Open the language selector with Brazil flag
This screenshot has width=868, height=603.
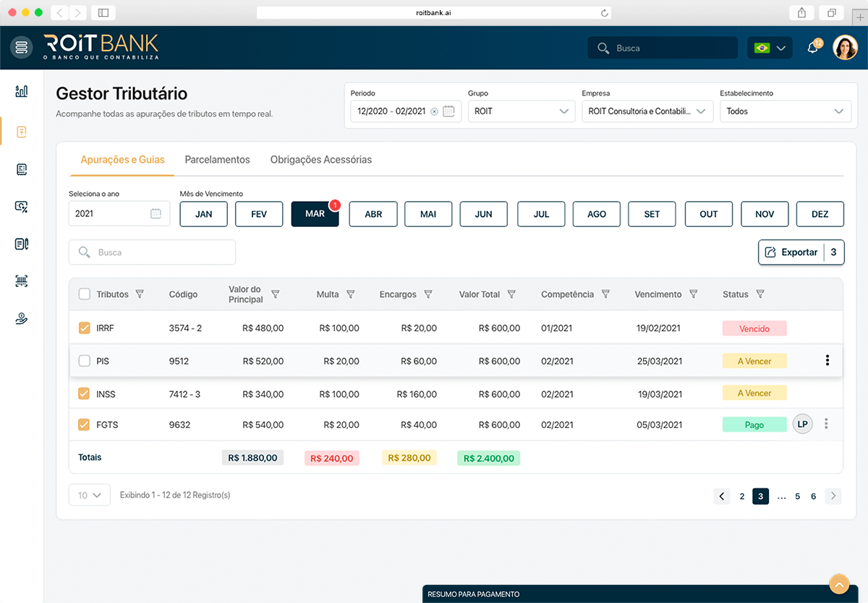pos(770,48)
